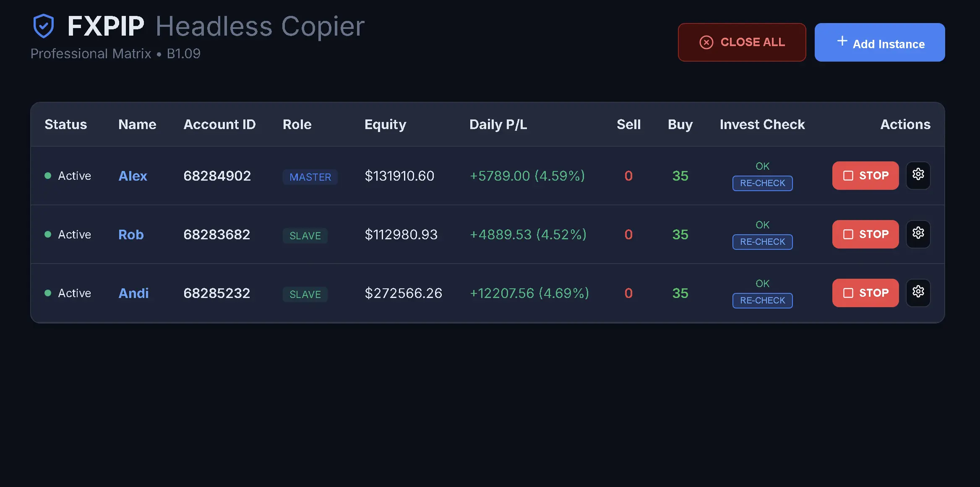Viewport: 980px width, 487px height.
Task: Select account ID 68284902
Action: [217, 176]
